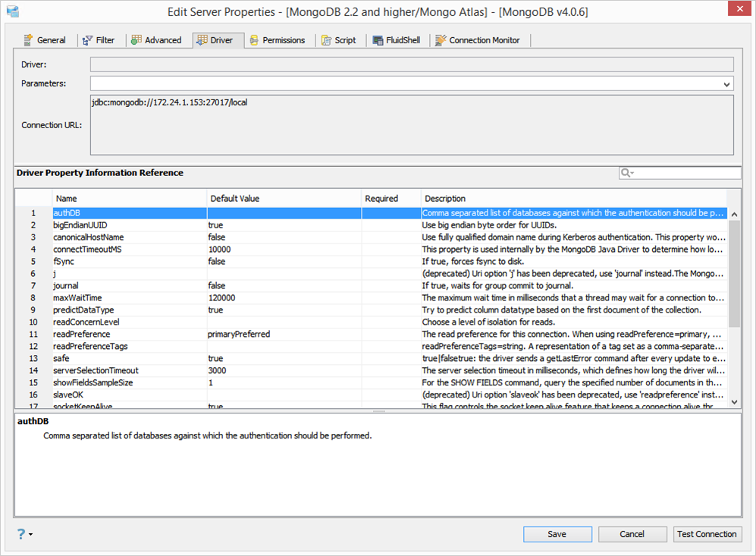Screen dimensions: 756x556
Task: Expand the Parameters dropdown arrow
Action: pyautogui.click(x=726, y=84)
